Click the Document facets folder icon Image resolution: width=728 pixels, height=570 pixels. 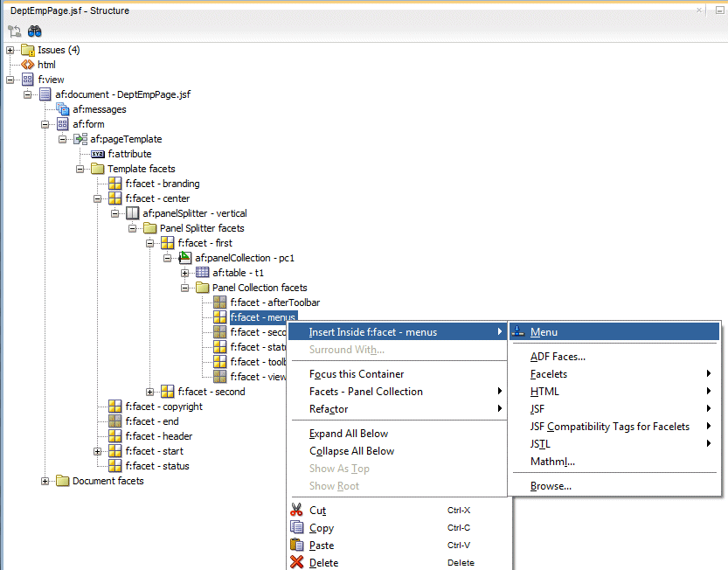pos(63,480)
